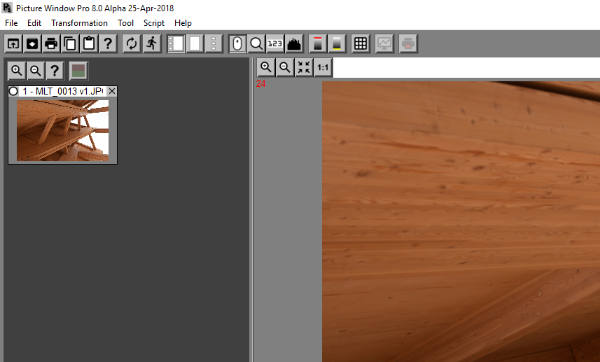
Task: Zoom in on the main image view
Action: (266, 68)
